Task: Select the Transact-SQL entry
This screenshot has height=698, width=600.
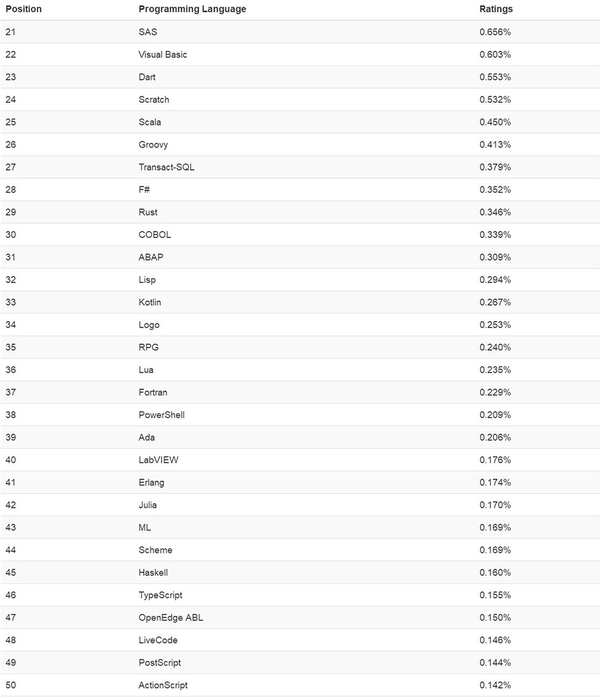Action: 166,167
